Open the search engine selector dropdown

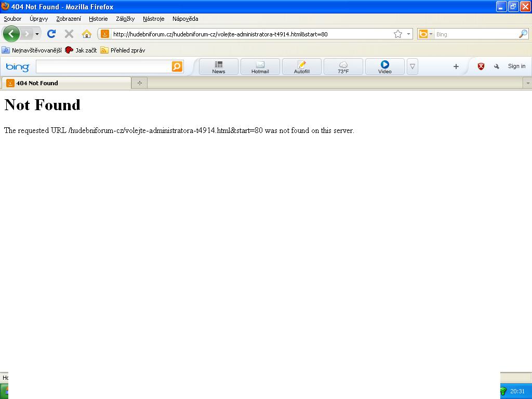tap(426, 34)
